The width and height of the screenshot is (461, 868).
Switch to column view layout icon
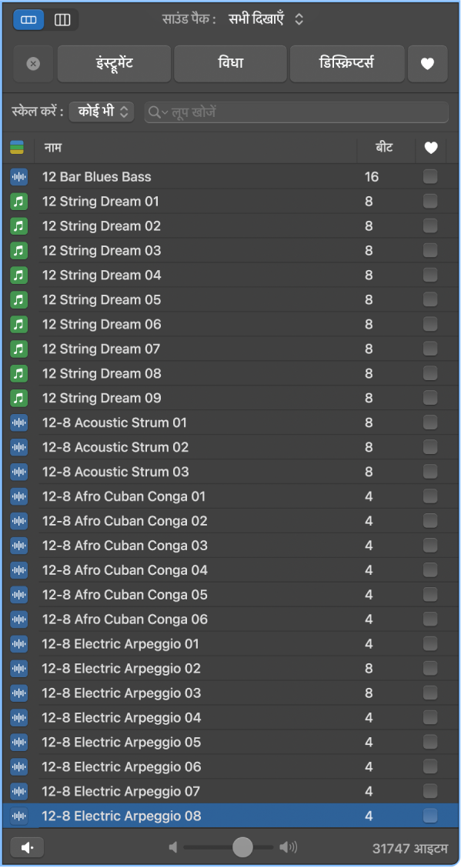62,20
